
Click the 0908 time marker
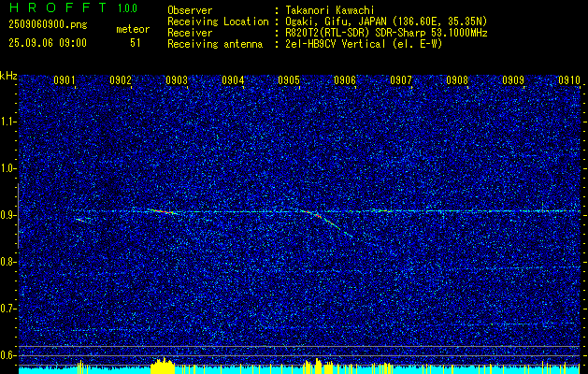coord(457,80)
